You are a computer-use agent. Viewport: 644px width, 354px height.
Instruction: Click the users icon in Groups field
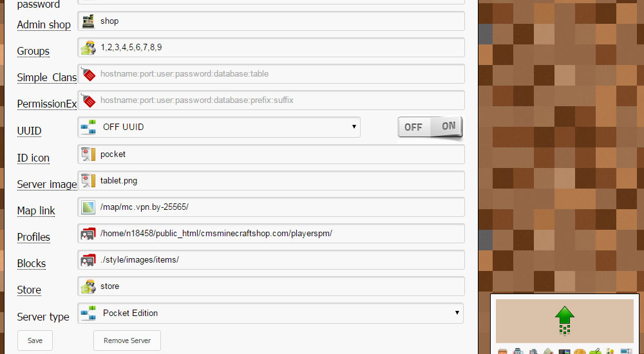(x=88, y=48)
